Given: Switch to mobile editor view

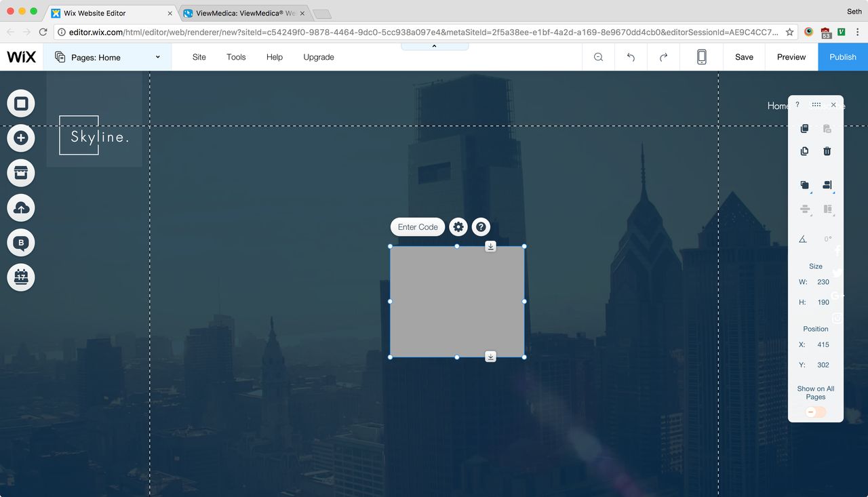Looking at the screenshot, I should tap(701, 57).
